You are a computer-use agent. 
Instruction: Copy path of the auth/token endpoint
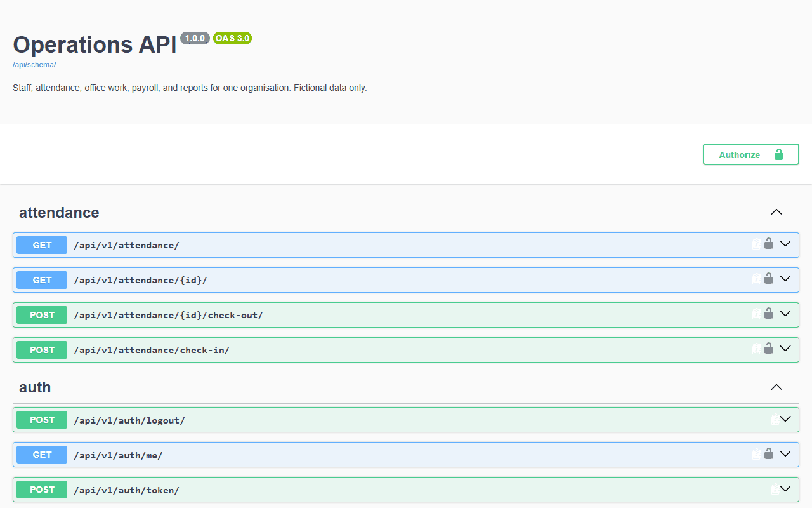point(775,489)
